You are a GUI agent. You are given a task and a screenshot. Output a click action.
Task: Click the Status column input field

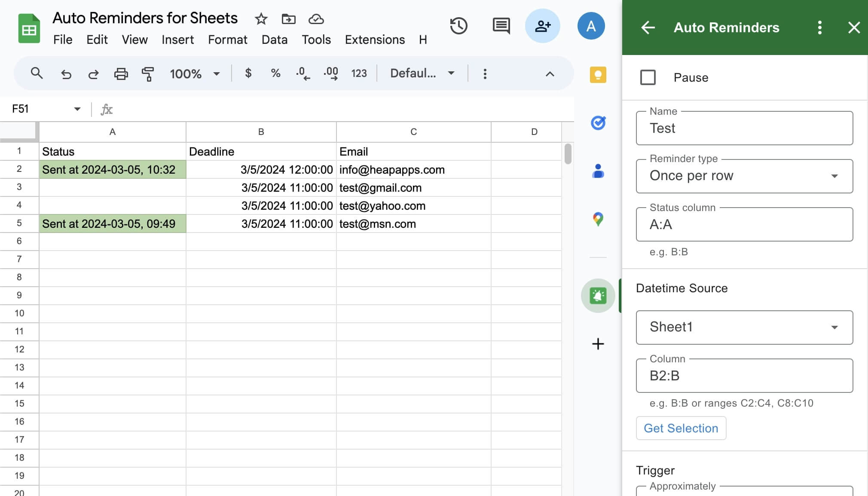(x=744, y=224)
